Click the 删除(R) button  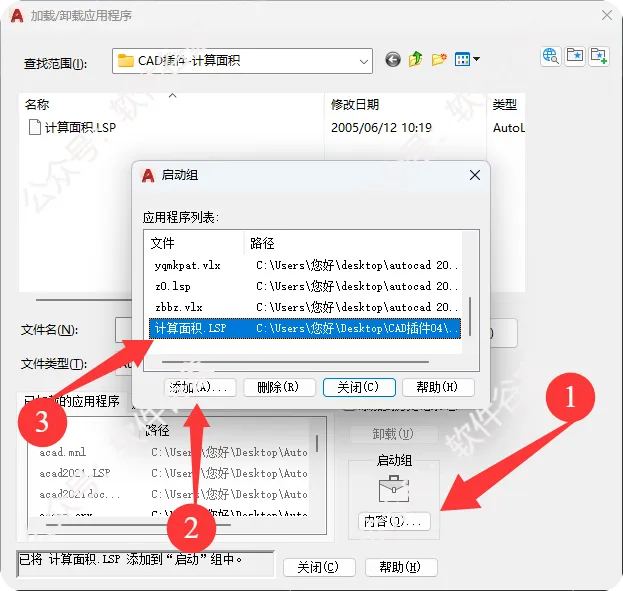[279, 387]
